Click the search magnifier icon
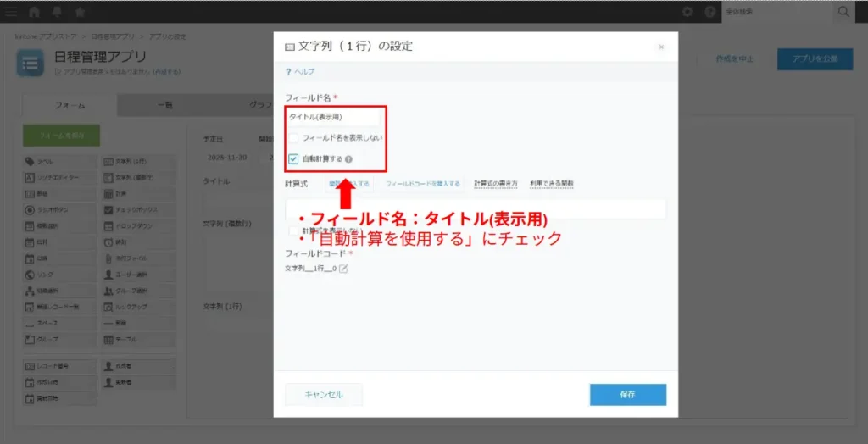 843,12
